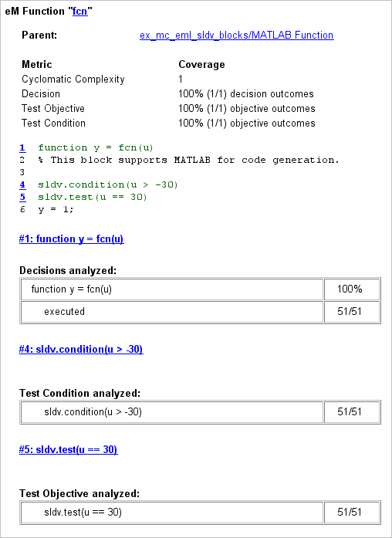This screenshot has height=538, width=392.
Task: Select the "executed" row in Decisions table
Action: [200, 312]
